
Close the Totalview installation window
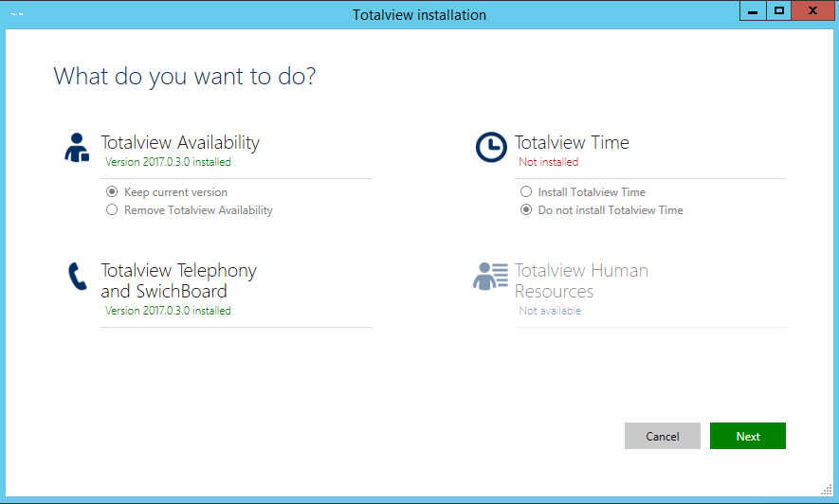(812, 10)
